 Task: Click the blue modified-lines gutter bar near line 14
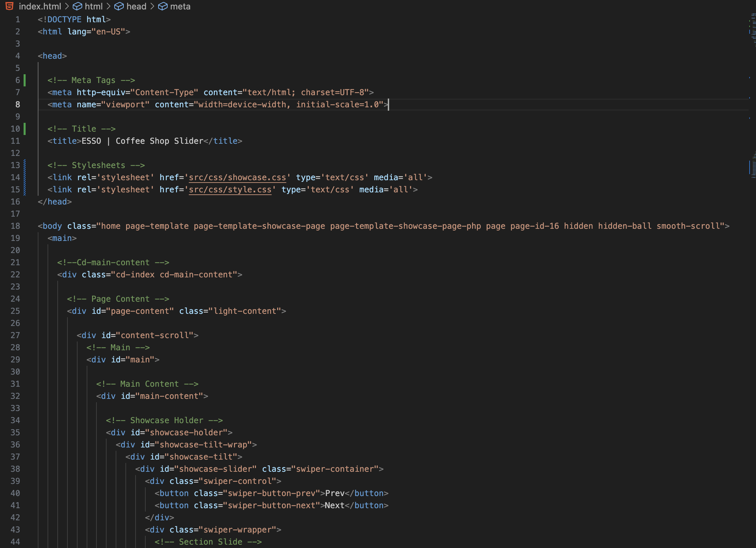pyautogui.click(x=25, y=177)
